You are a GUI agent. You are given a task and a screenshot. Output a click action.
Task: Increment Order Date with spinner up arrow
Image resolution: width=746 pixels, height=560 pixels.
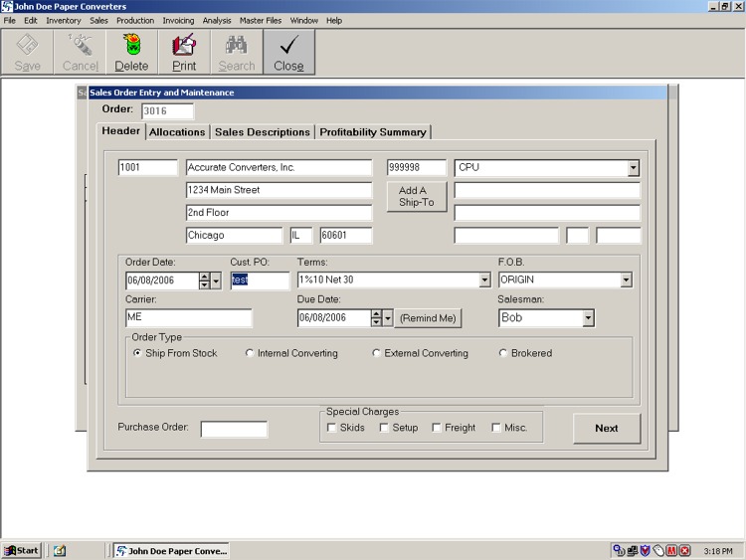tap(205, 277)
